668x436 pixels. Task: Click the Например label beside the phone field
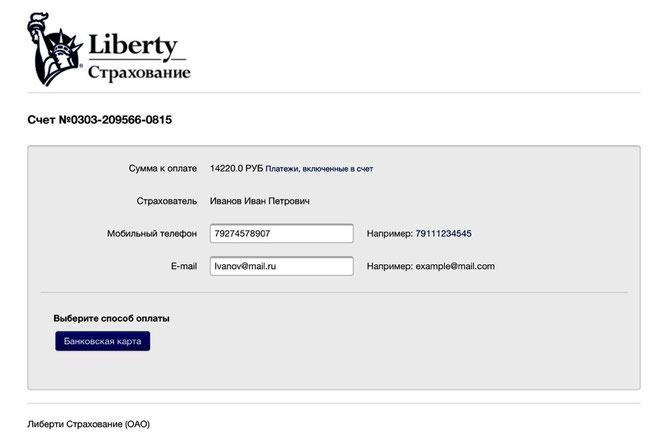click(390, 234)
